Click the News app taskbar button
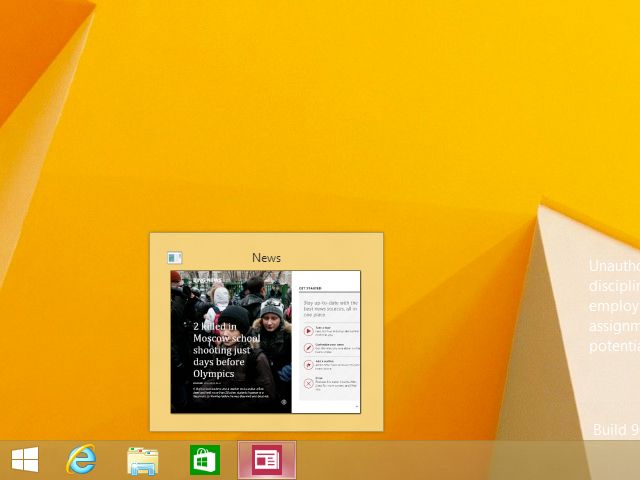 pos(267,460)
